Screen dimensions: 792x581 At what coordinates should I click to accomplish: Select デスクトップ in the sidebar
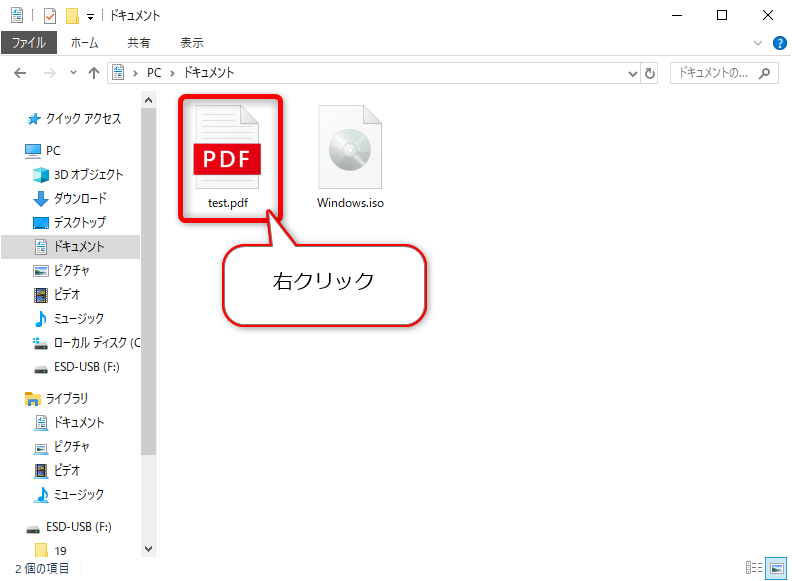pyautogui.click(x=79, y=222)
